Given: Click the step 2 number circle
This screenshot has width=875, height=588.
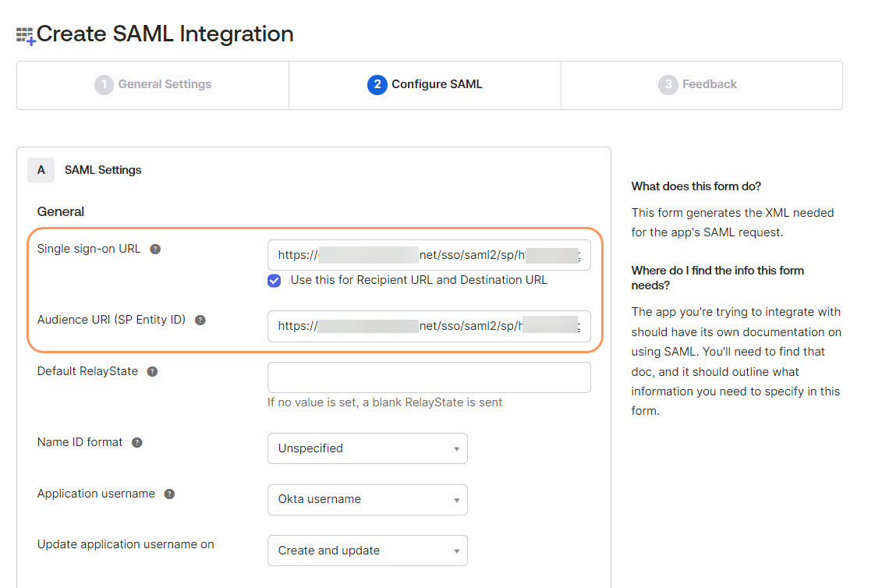Looking at the screenshot, I should [x=377, y=85].
